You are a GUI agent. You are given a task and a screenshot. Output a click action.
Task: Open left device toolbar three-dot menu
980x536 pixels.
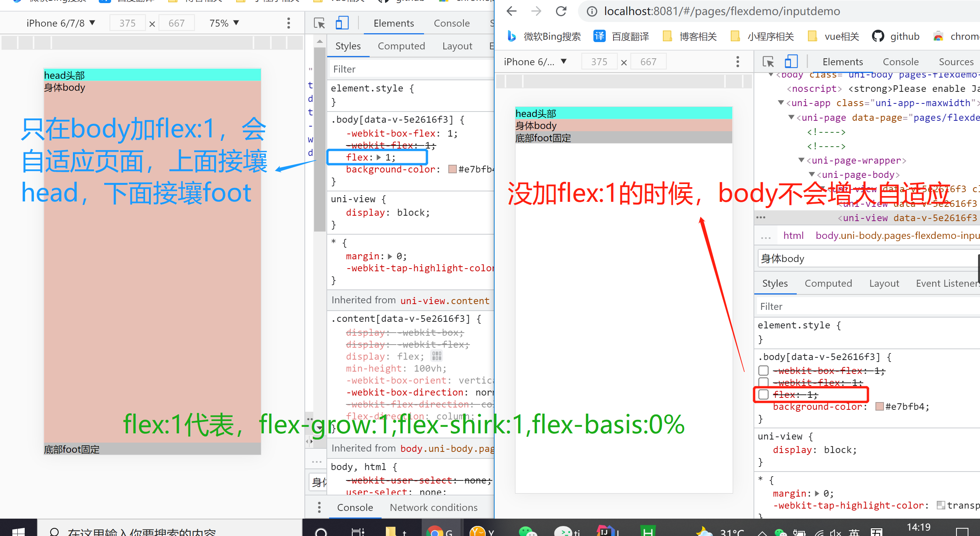click(288, 23)
